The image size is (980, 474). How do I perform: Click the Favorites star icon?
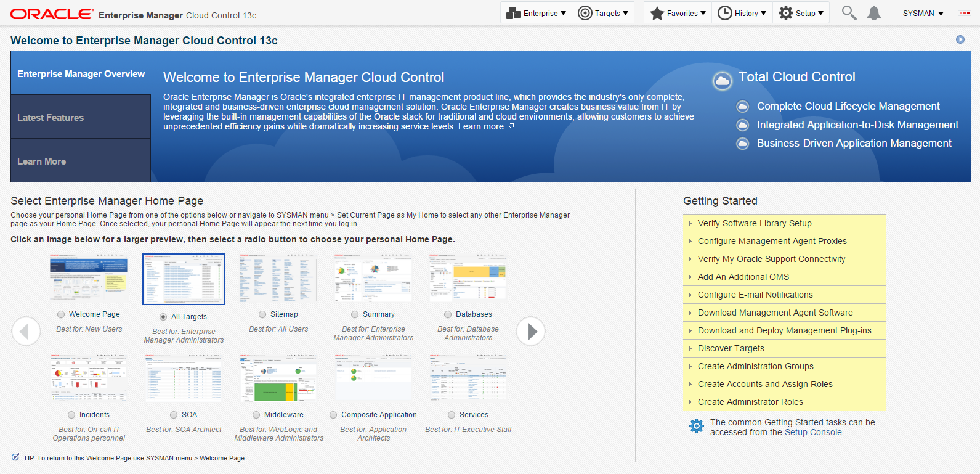point(657,13)
